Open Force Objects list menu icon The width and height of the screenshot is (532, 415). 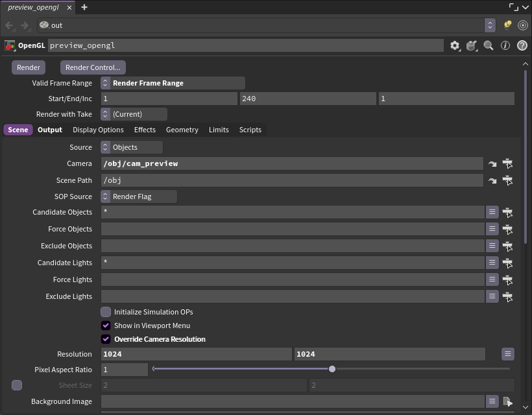pos(492,229)
